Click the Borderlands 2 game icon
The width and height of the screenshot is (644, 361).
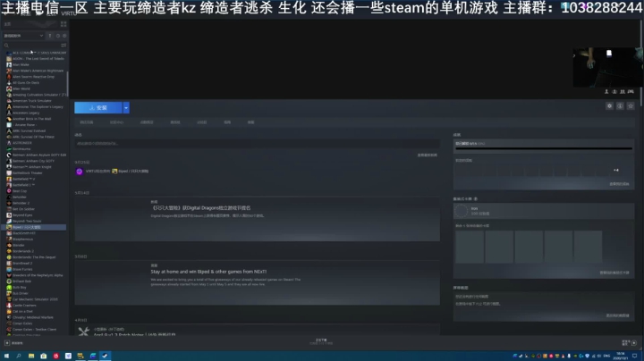9,251
